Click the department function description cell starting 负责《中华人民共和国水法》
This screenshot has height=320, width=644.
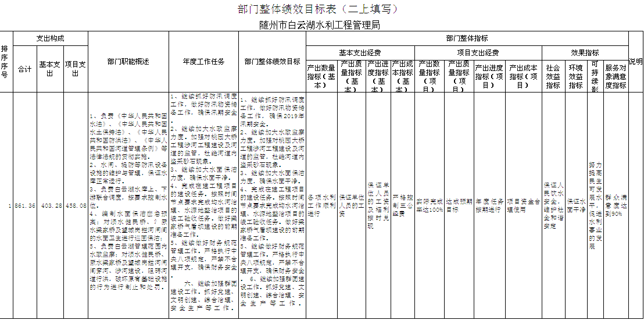tap(128, 205)
